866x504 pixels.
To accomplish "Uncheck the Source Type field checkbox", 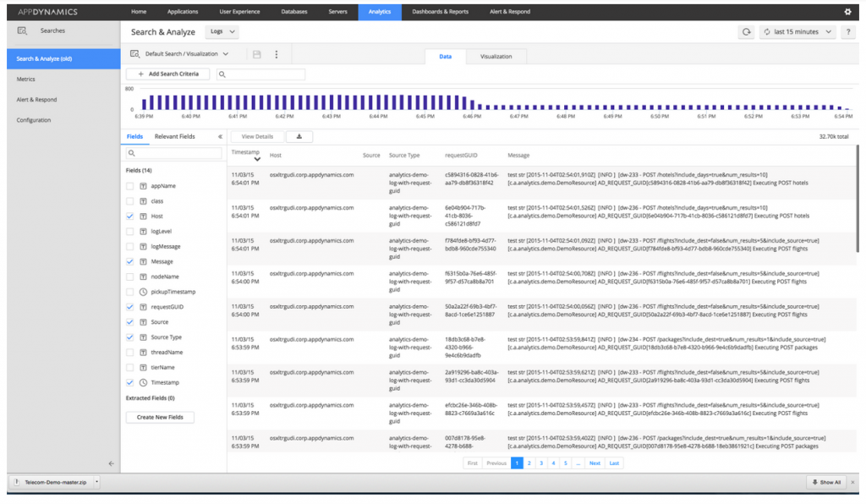I will 129,337.
